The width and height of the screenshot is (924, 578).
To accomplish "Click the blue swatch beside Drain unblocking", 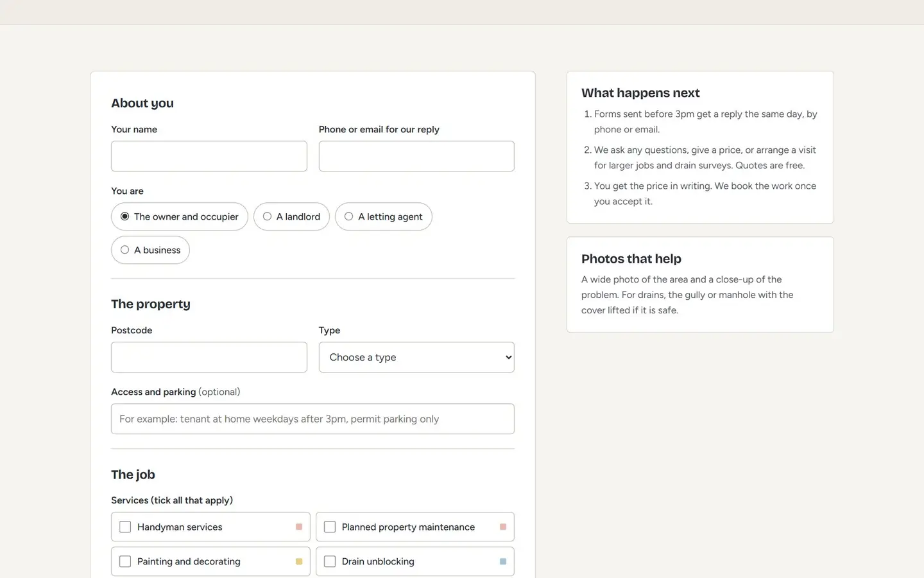I will [503, 561].
